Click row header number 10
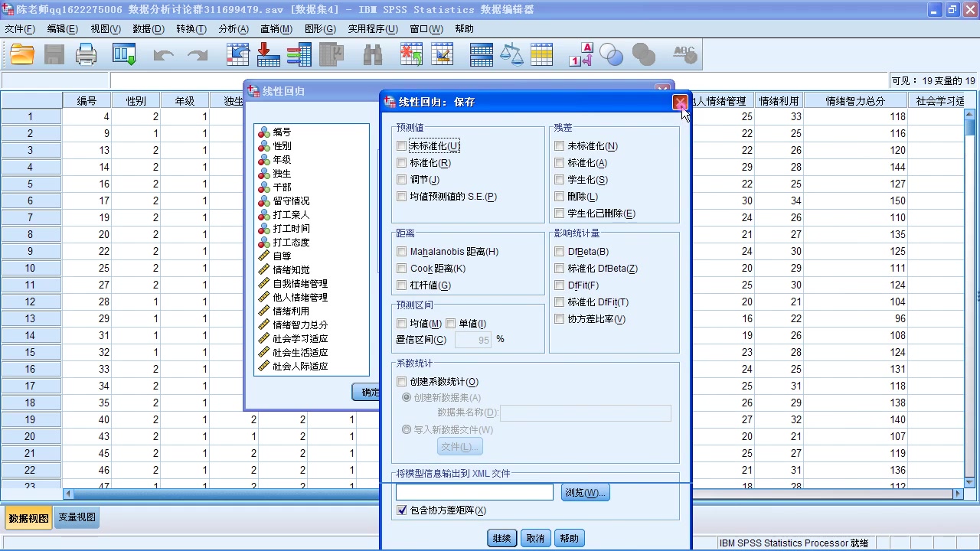This screenshot has height=551, width=980. (x=31, y=269)
